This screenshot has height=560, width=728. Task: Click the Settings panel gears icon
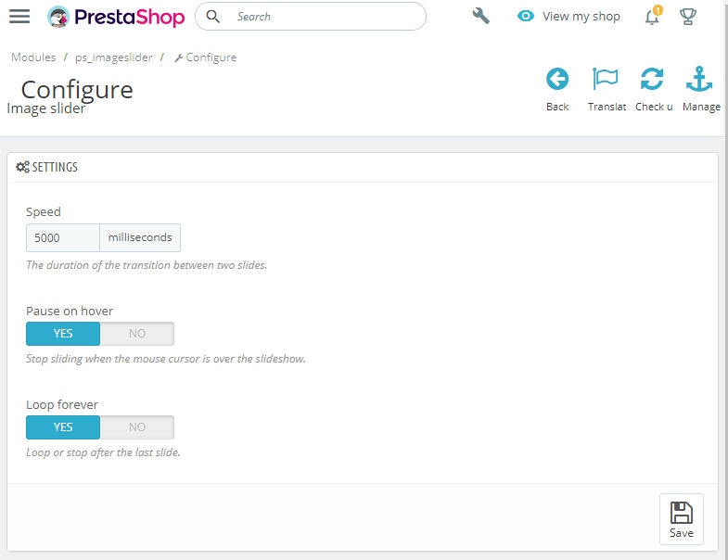coord(22,167)
